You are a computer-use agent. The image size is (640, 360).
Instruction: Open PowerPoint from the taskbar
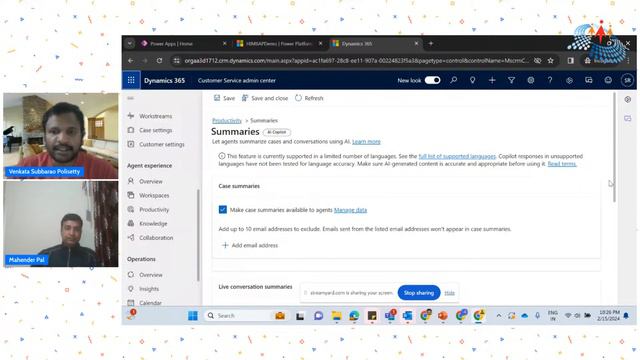tap(443, 316)
